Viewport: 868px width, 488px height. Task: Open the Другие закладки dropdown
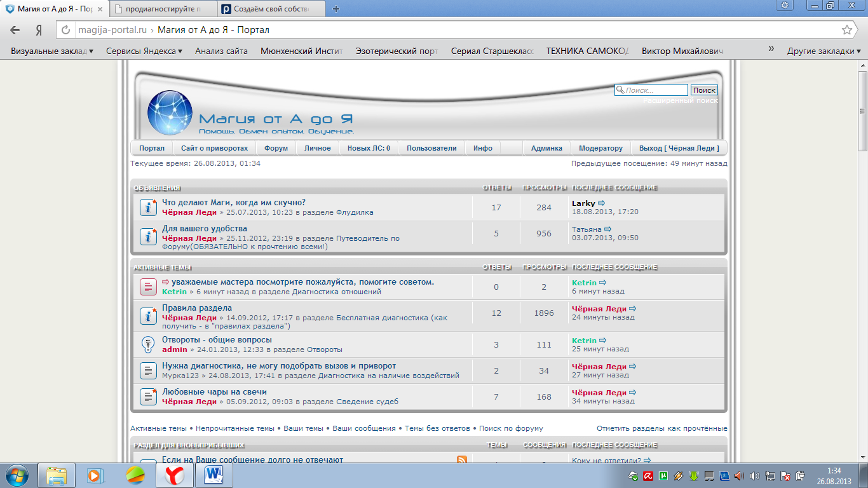[824, 51]
